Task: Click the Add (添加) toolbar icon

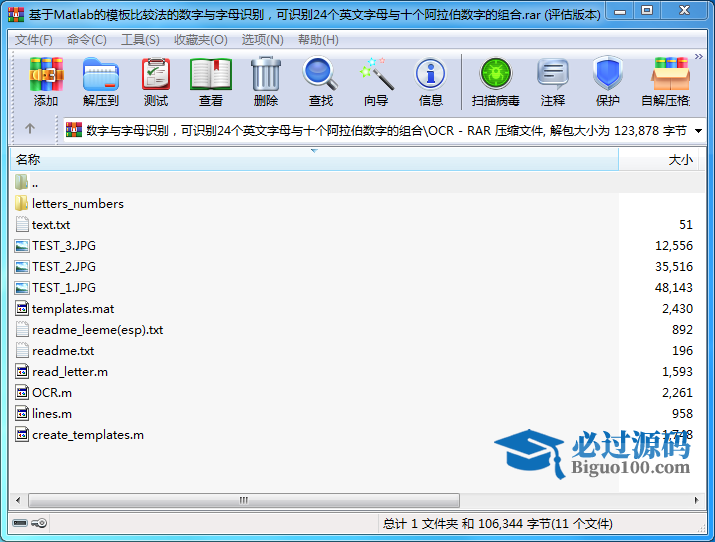Action: point(46,81)
